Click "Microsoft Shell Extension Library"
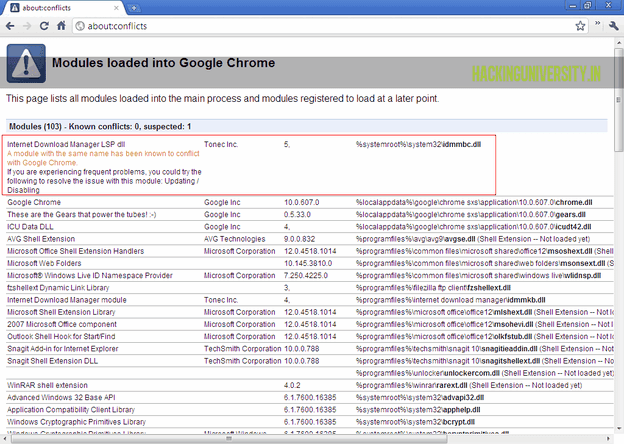624x444 pixels. click(x=61, y=312)
